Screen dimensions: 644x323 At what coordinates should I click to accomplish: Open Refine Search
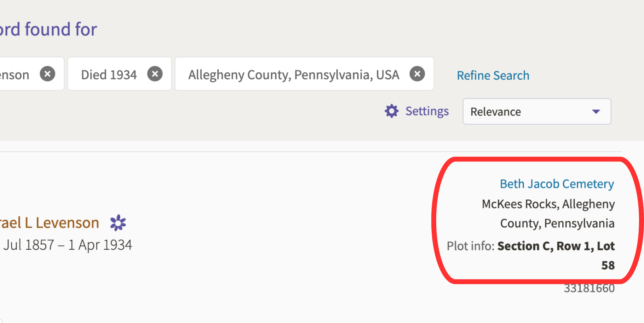click(x=493, y=75)
